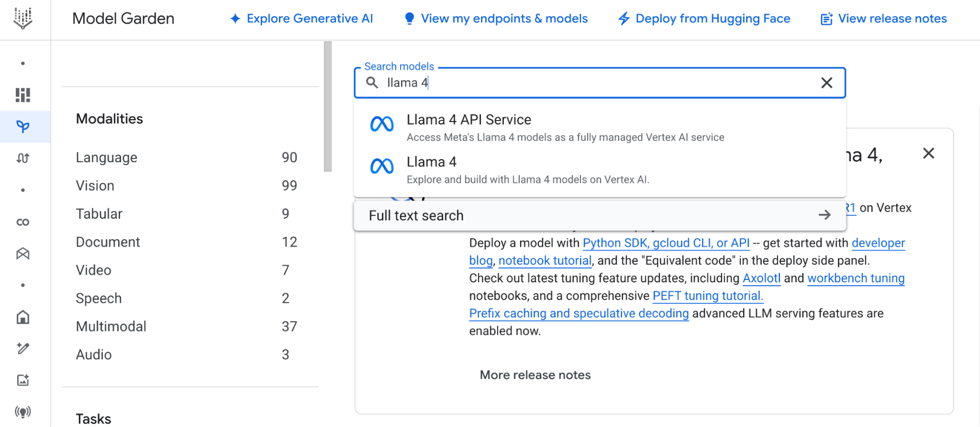
Task: Choose Llama 4 API Service suggestion
Action: pyautogui.click(x=600, y=127)
